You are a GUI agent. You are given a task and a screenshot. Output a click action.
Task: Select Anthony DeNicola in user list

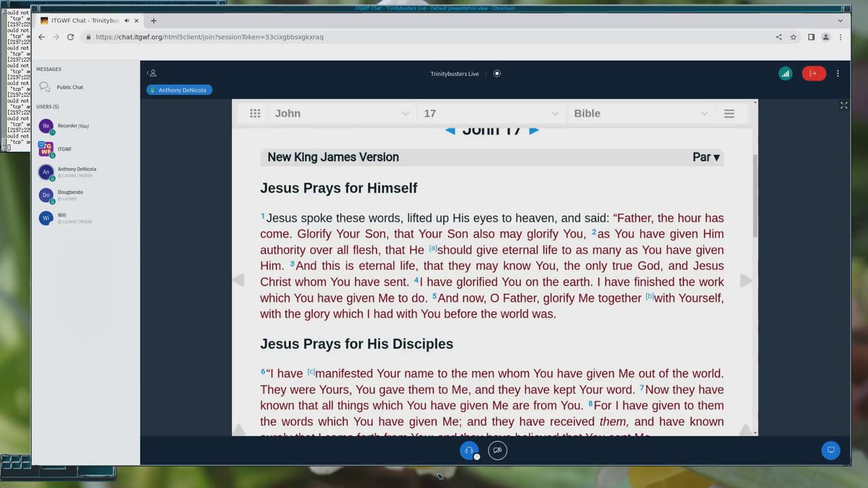[85, 172]
